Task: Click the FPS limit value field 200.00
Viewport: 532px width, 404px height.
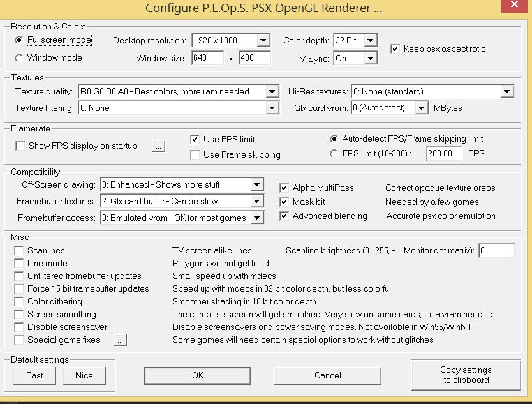Action: tap(444, 153)
